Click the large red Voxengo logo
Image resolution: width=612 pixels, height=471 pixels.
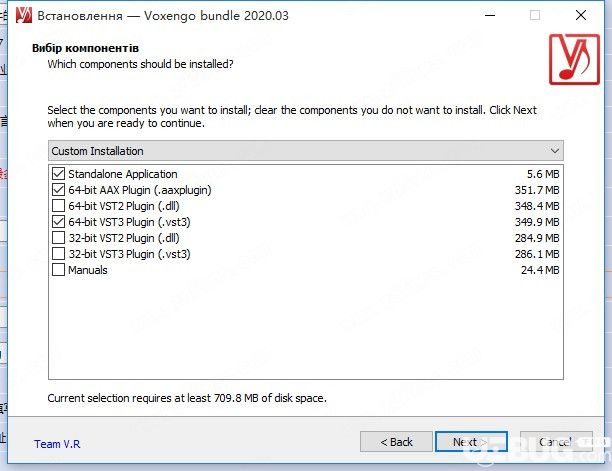(x=574, y=59)
